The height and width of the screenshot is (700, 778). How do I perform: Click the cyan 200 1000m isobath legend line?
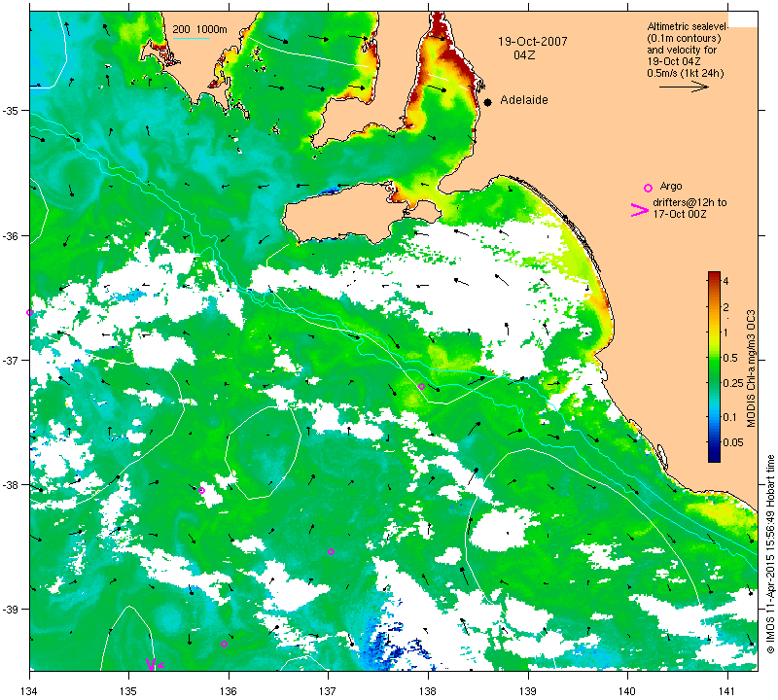191,38
